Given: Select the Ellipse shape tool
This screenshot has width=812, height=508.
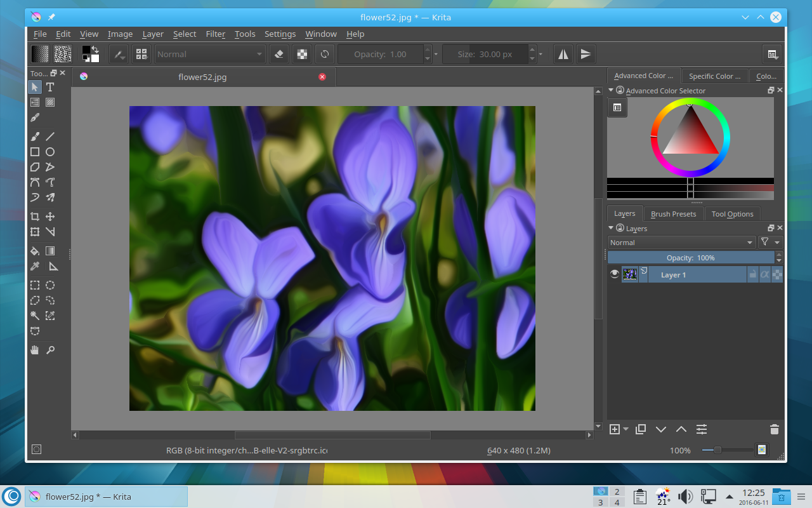Looking at the screenshot, I should click(50, 152).
